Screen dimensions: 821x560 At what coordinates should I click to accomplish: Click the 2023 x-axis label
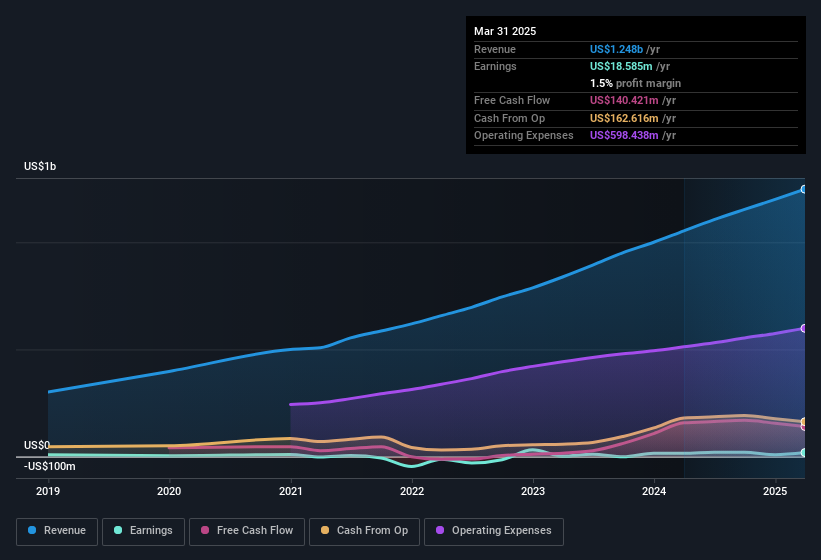point(533,491)
